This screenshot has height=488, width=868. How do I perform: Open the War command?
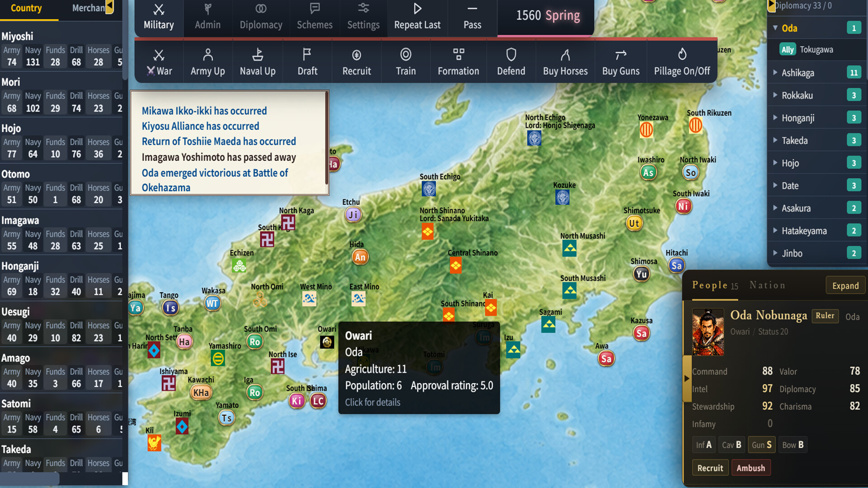159,62
